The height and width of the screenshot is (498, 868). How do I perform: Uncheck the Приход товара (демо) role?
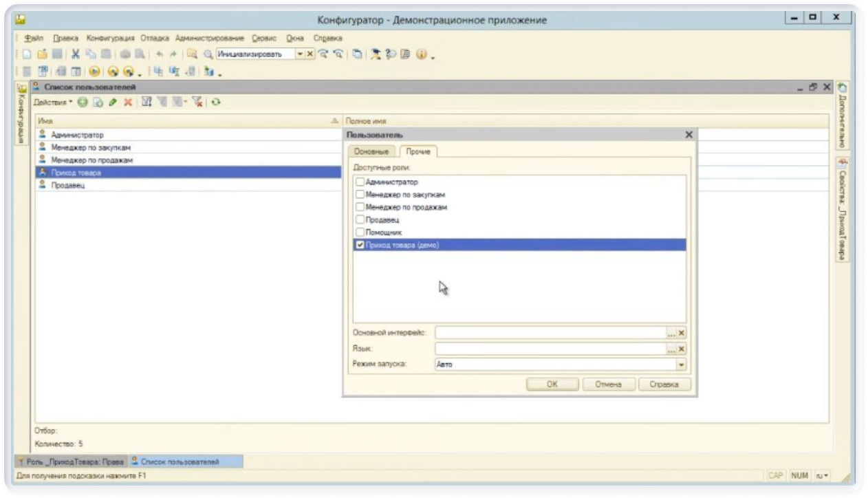tap(360, 245)
